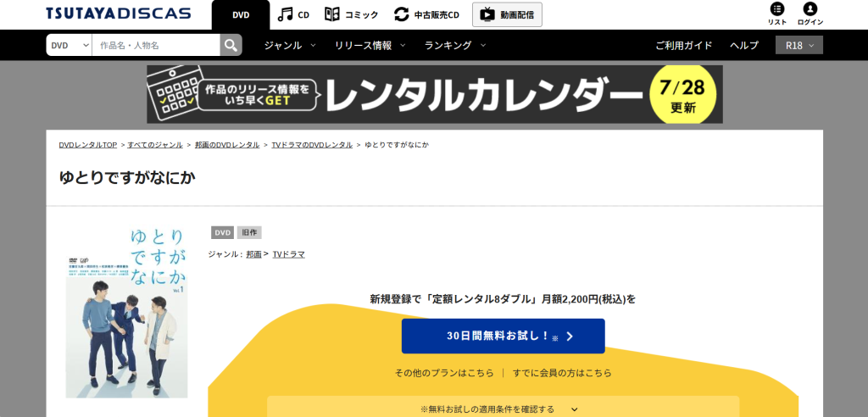868x417 pixels.
Task: Open TVドラマのDVDレンタル breadcrumb
Action: tap(312, 145)
